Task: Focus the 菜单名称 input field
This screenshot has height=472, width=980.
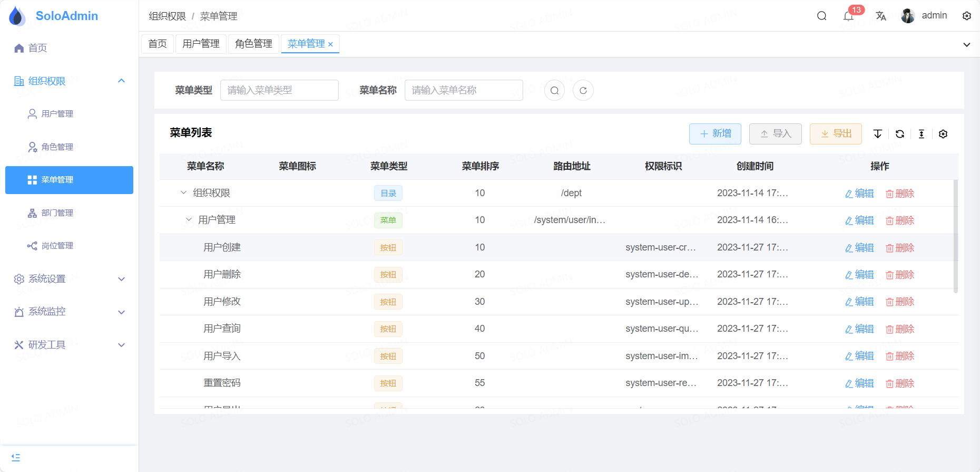Action: 463,90
